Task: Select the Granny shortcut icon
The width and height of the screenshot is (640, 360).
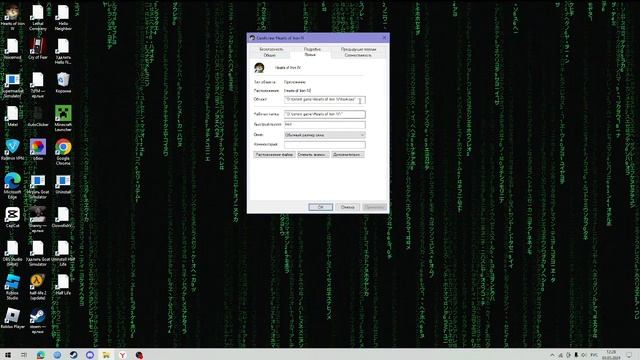Action: coord(38,220)
